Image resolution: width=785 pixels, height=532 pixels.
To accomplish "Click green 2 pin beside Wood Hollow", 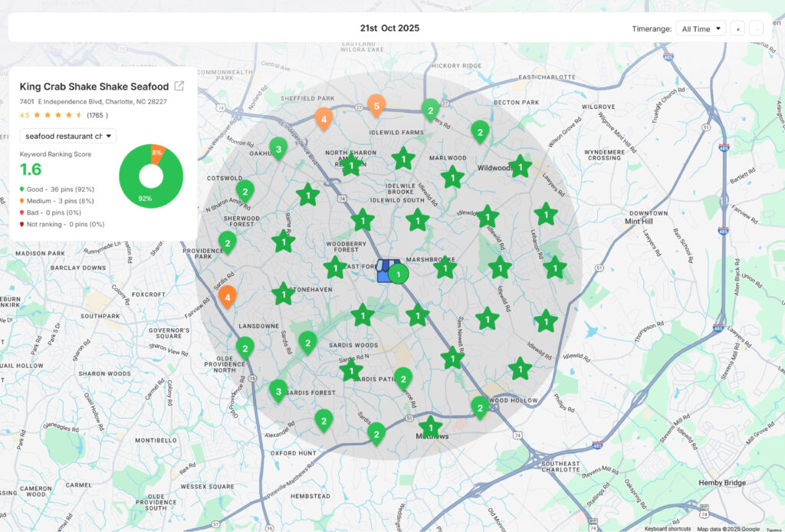I will click(x=480, y=408).
